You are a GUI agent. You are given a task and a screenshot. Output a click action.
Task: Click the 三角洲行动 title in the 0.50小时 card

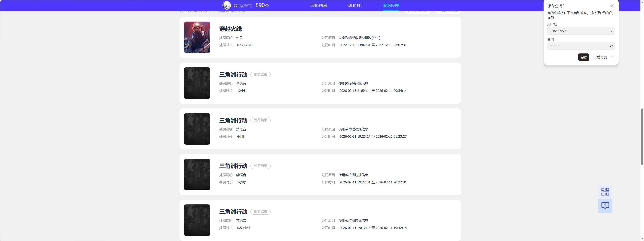point(233,212)
